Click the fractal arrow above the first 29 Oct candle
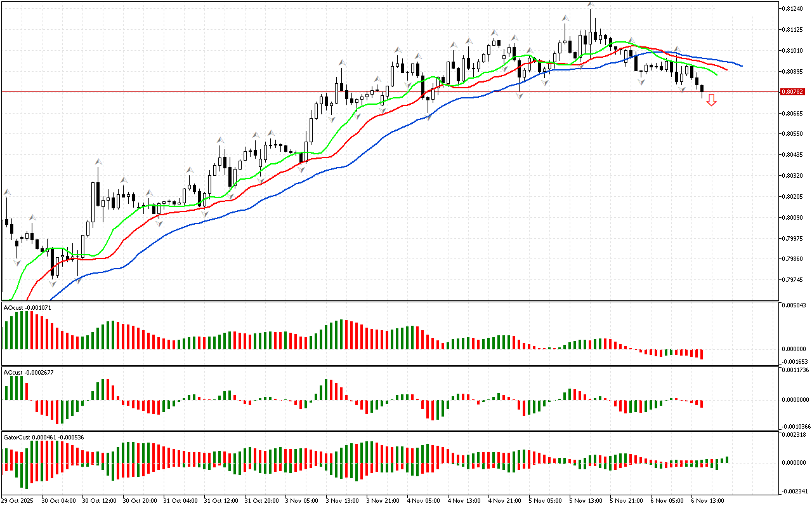This screenshot has height=508, width=812. tap(7, 192)
